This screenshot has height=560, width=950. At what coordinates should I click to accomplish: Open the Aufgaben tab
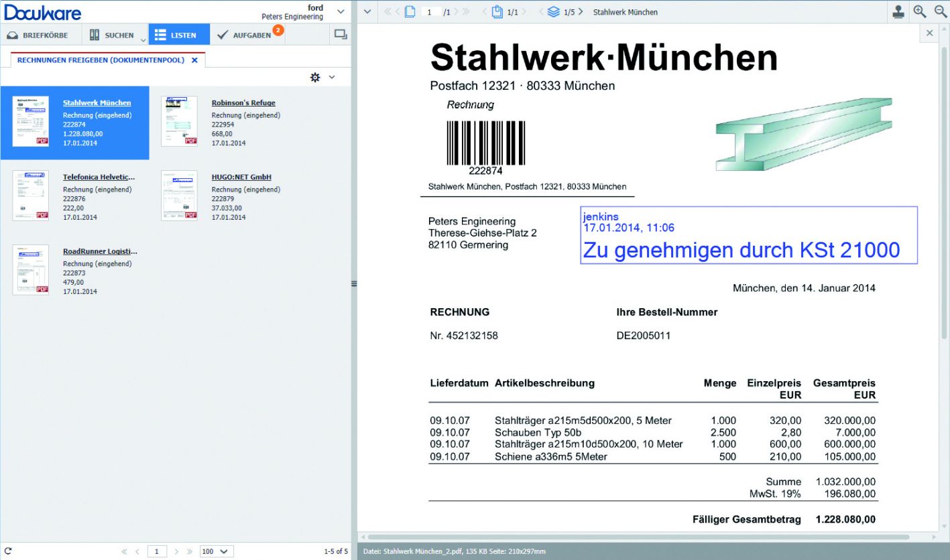coord(247,35)
